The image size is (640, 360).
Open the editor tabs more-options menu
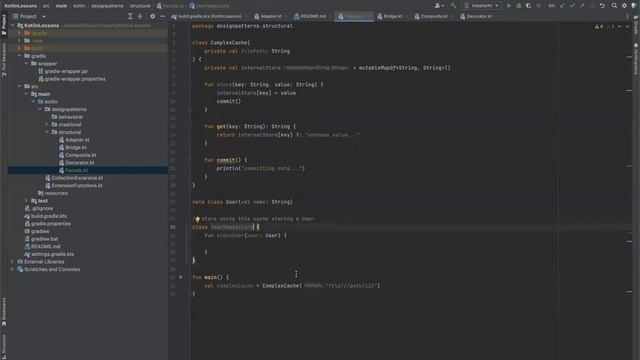click(627, 16)
